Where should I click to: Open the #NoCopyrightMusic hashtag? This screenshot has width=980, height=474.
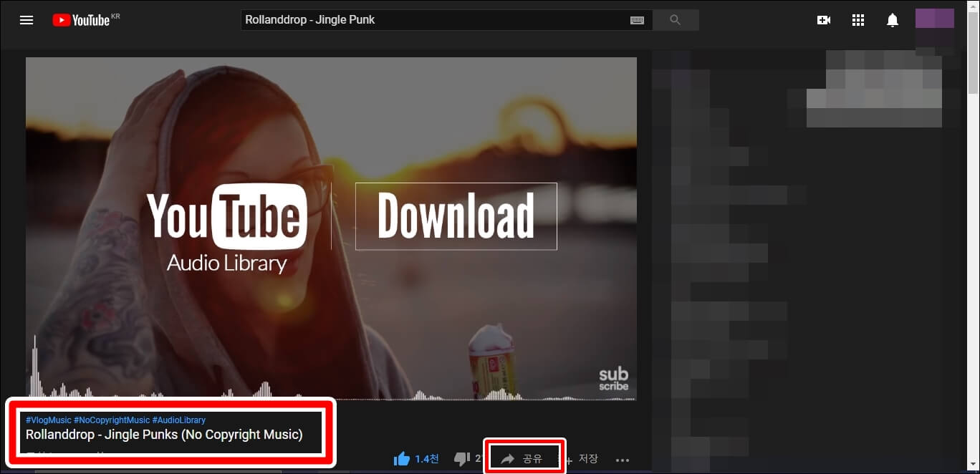click(112, 420)
